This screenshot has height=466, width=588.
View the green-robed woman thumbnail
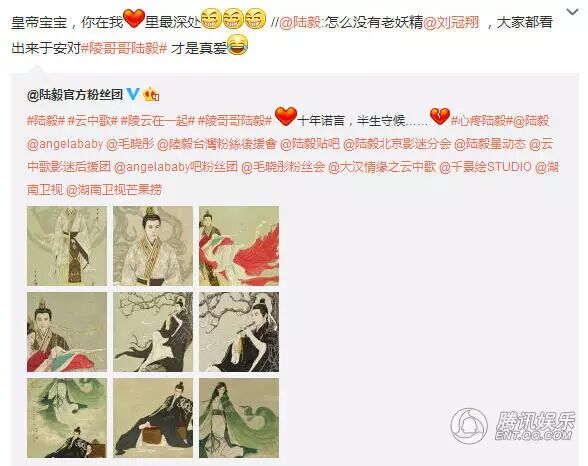point(239,418)
